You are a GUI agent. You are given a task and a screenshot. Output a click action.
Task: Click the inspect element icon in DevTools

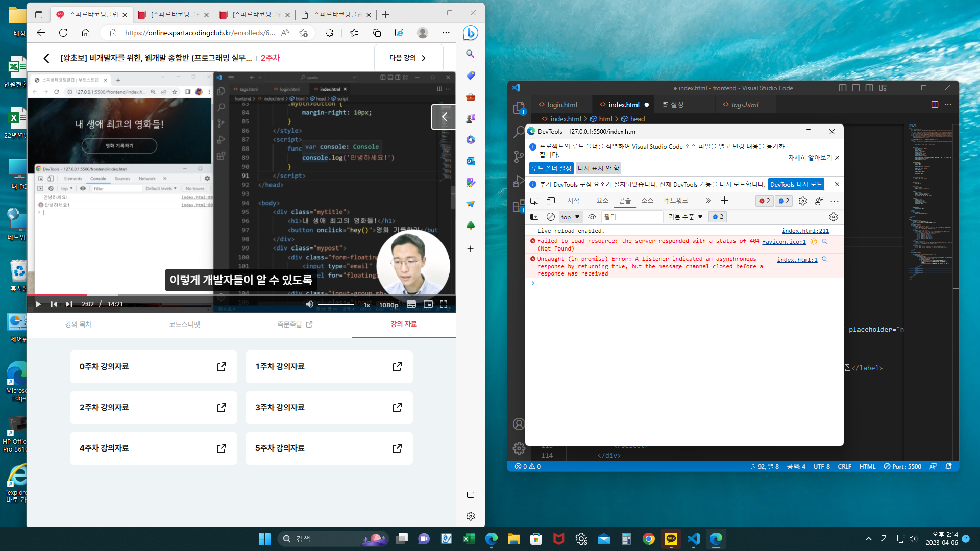tap(534, 201)
